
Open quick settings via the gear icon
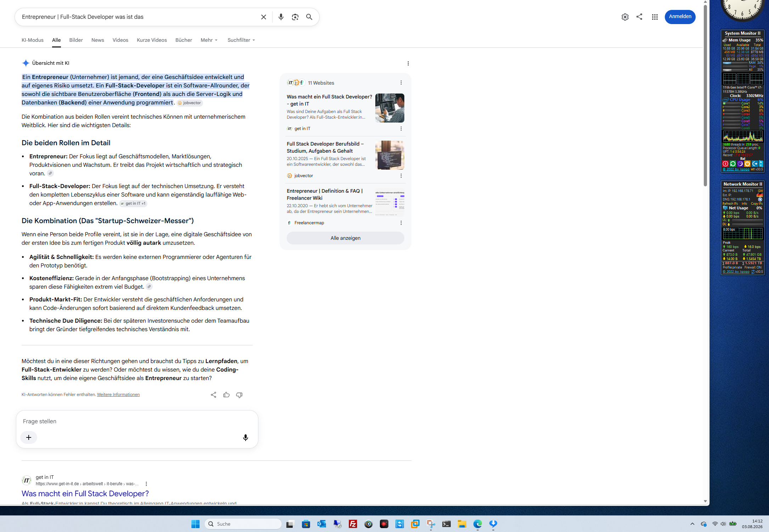[x=625, y=17]
